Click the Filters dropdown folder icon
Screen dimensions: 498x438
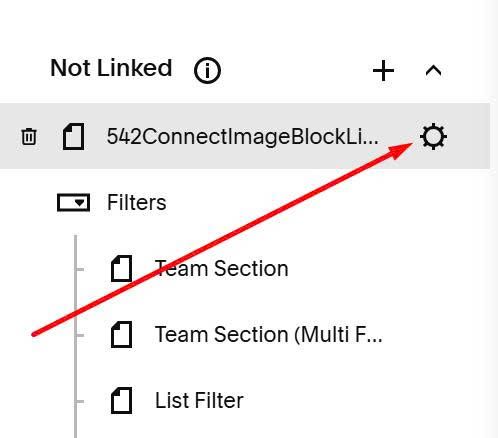(x=73, y=202)
